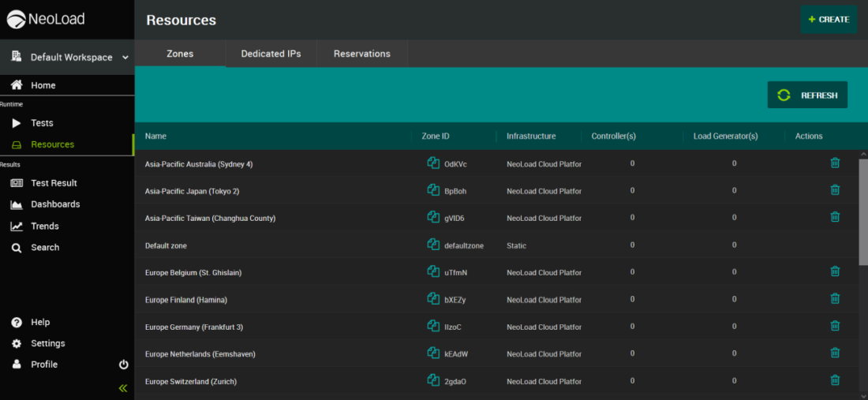The width and height of the screenshot is (868, 400).
Task: Delete the Europe Belgium (St. Ghislain) zone
Action: (835, 271)
